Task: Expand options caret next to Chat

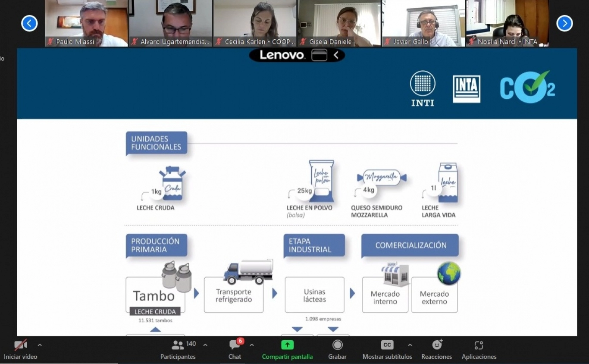Action: [x=252, y=345]
